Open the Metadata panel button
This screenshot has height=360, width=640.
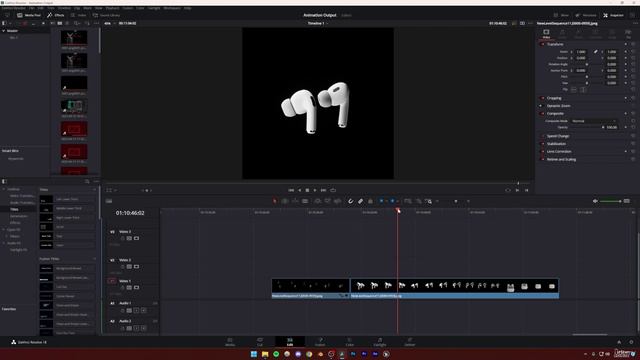[x=586, y=15]
